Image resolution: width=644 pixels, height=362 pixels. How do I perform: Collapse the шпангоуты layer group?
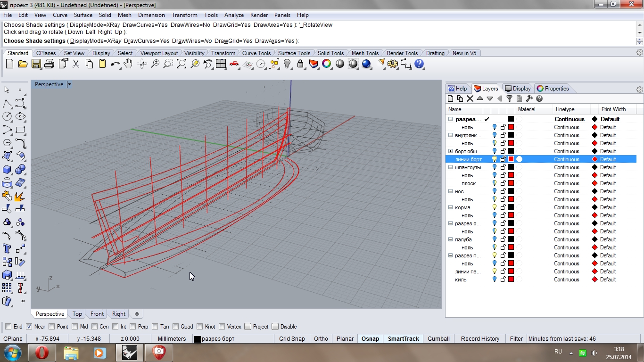pyautogui.click(x=451, y=167)
